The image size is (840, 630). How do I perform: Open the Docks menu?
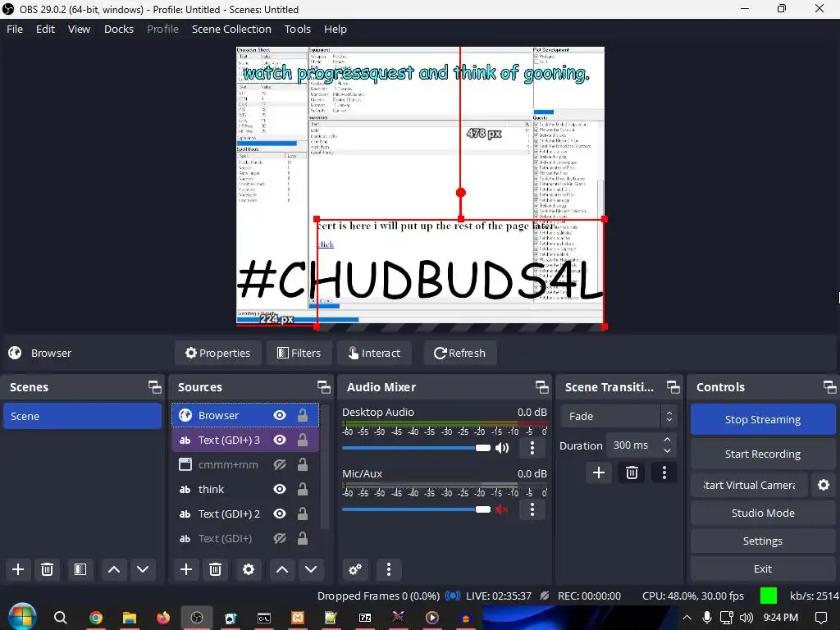pos(119,29)
